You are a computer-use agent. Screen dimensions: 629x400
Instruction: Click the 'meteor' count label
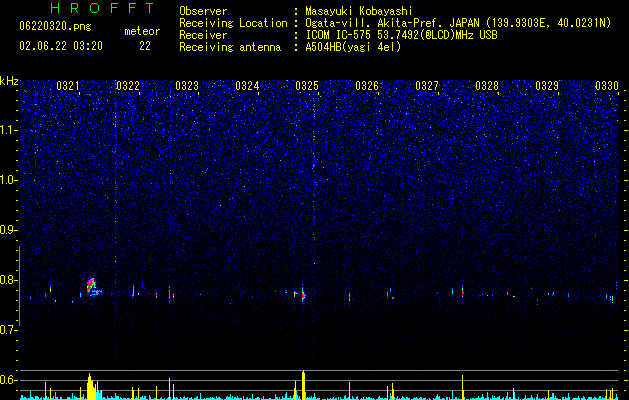click(x=142, y=31)
